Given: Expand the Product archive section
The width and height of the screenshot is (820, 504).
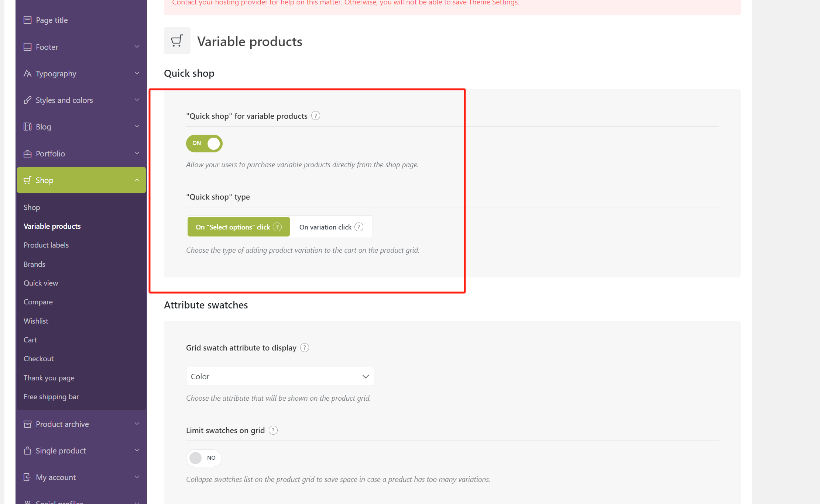Looking at the screenshot, I should 81,424.
